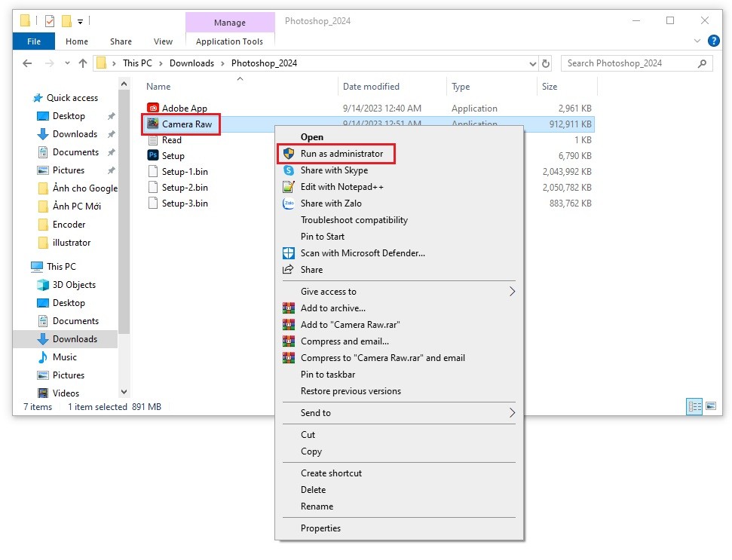Click the navigation pane vertical scrollbar

(x=124, y=226)
